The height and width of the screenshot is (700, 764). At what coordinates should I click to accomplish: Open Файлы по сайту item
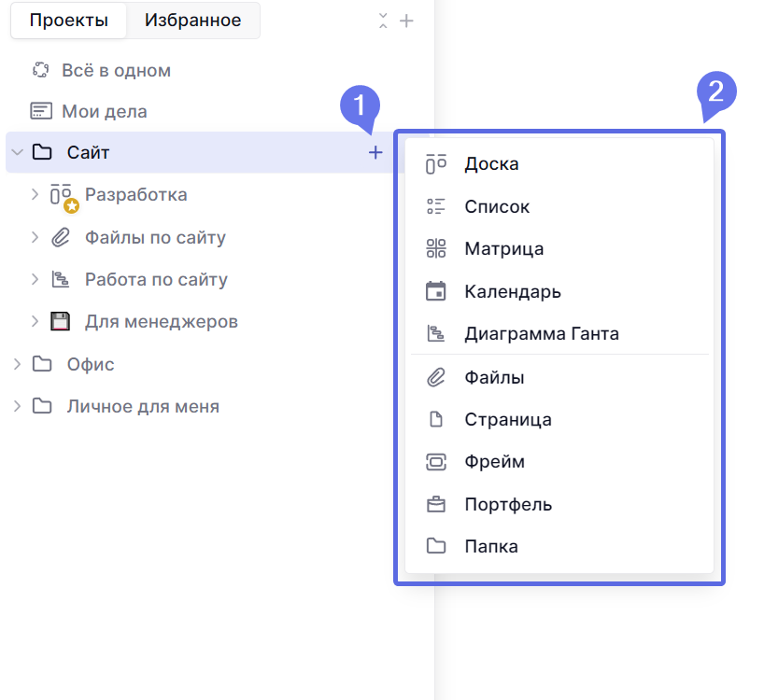point(155,237)
